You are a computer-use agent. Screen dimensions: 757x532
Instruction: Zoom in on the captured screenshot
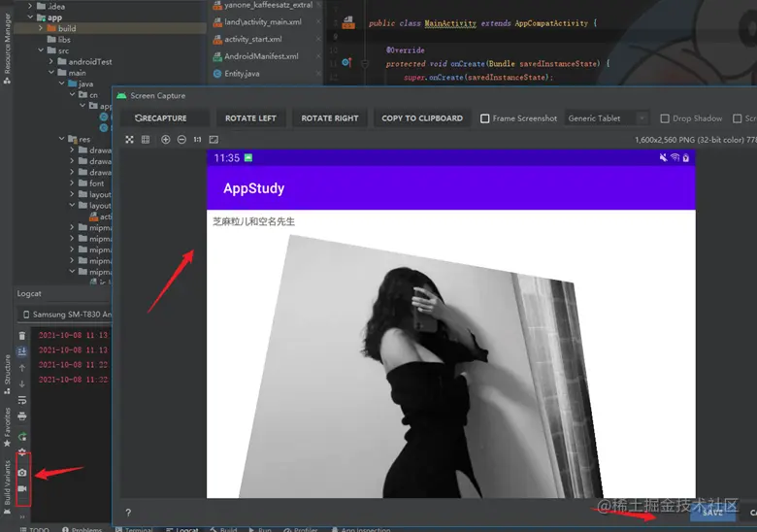point(166,140)
